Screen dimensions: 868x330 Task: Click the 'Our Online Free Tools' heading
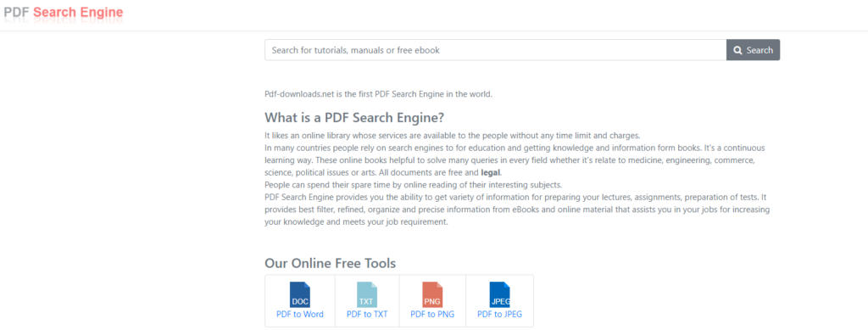click(x=331, y=263)
